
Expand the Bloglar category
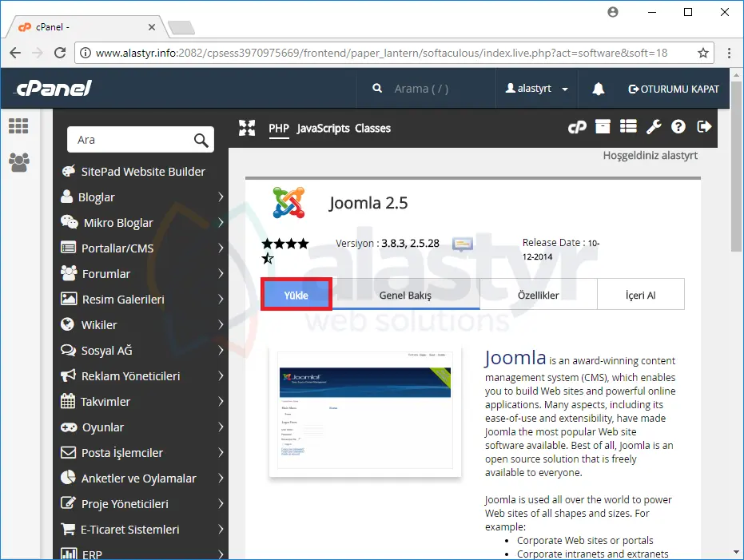[x=141, y=197]
